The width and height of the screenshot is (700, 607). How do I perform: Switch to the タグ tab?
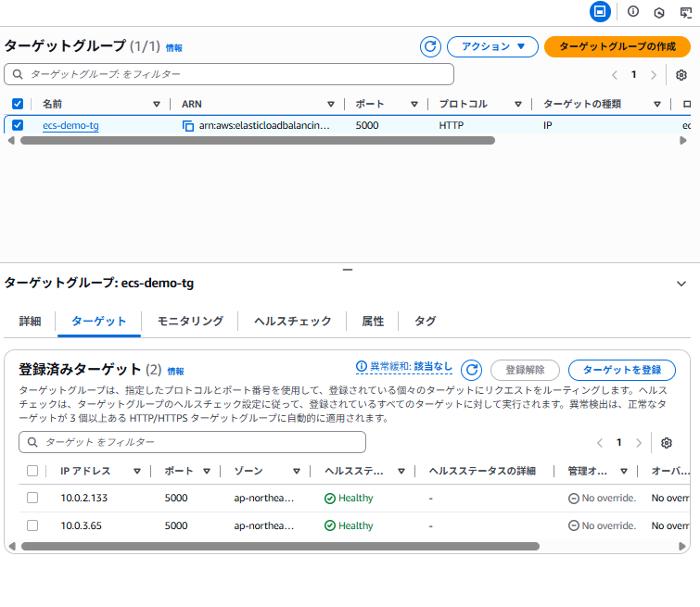pos(425,322)
